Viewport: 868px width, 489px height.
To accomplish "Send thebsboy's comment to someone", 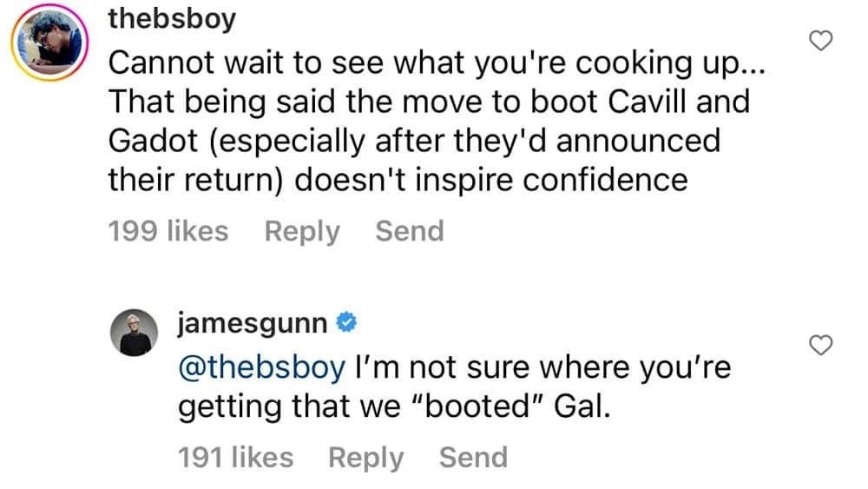I will coord(409,231).
